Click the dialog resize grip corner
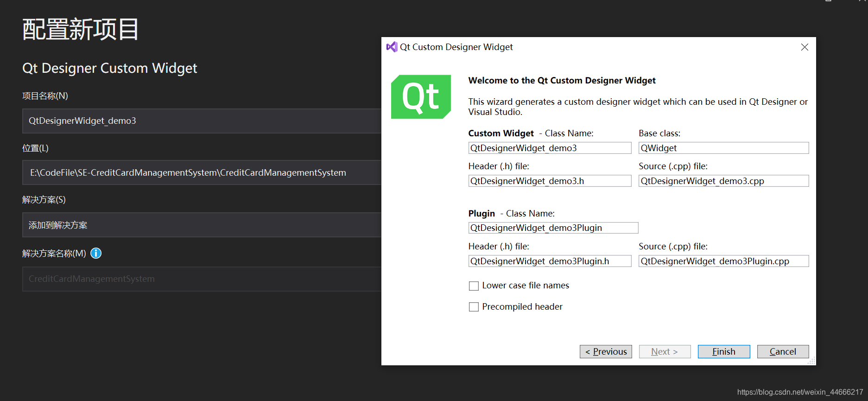This screenshot has height=401, width=868. (811, 361)
